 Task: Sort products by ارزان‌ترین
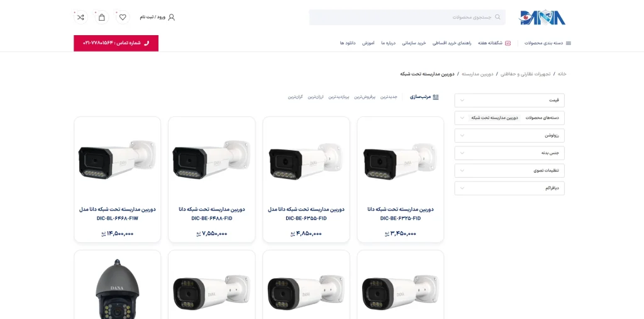point(316,97)
